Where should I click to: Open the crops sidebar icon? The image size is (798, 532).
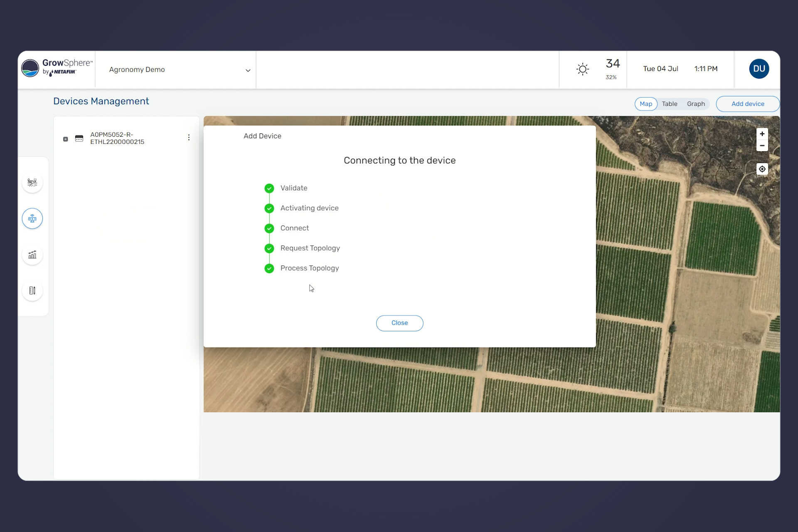pos(32,182)
